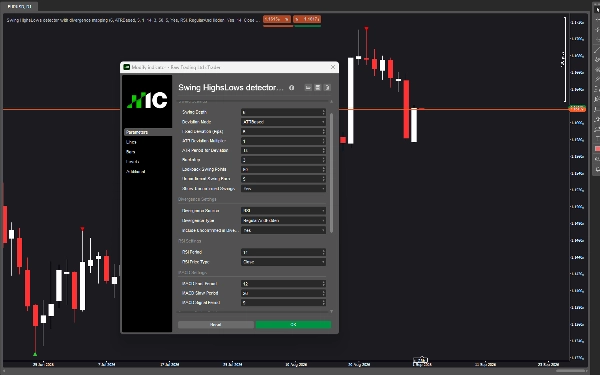Click the indicator title text on the chart

click(x=132, y=20)
